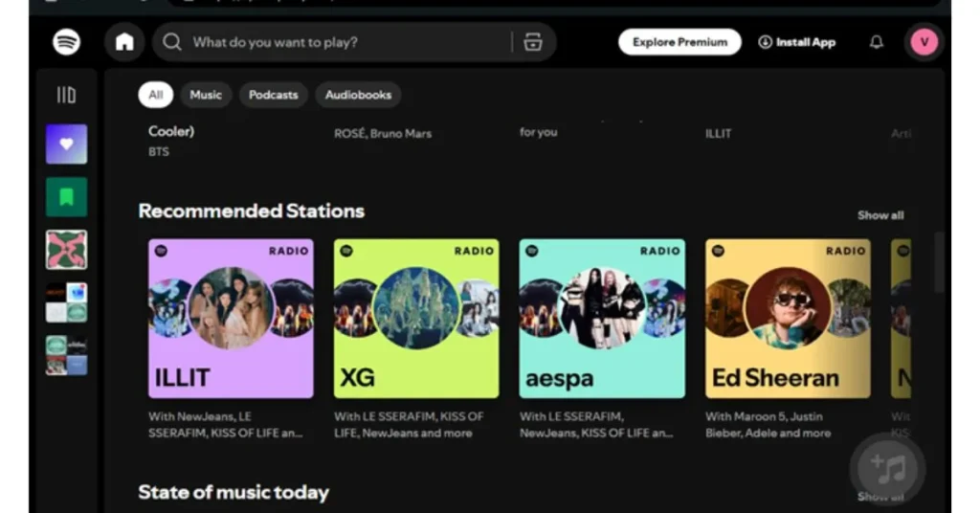Click BTS artist text
The width and height of the screenshot is (980, 513).
(159, 152)
